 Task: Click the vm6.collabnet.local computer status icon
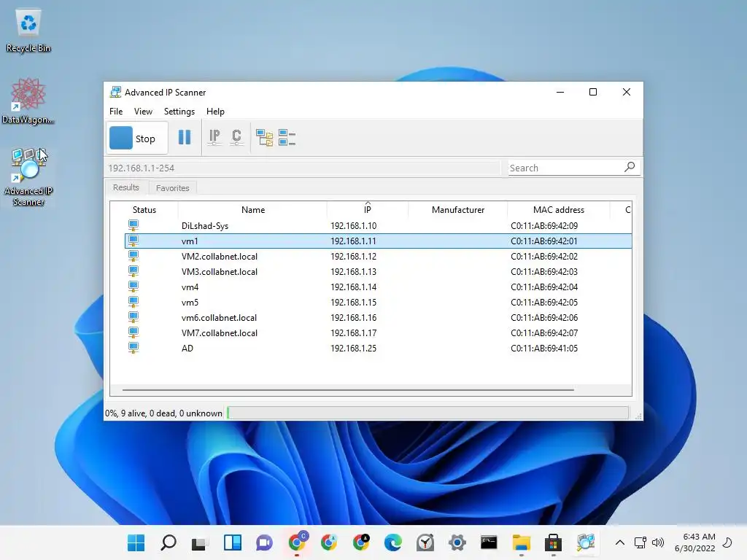(133, 317)
